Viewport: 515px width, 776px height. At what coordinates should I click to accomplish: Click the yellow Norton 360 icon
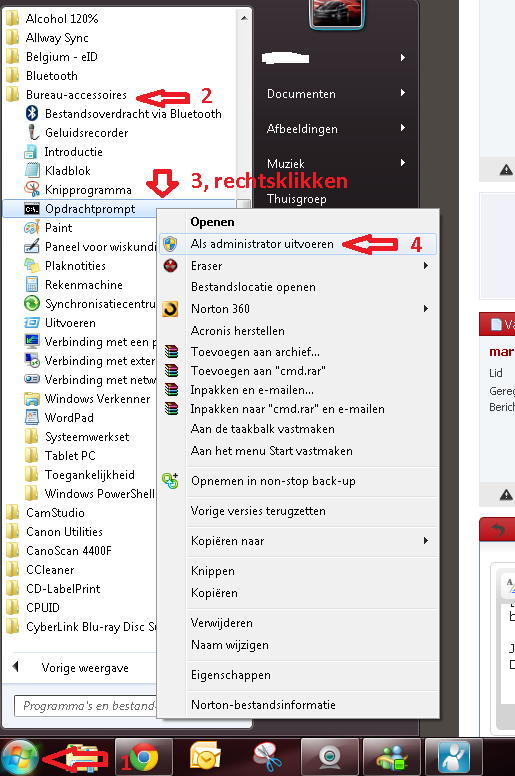coord(170,309)
